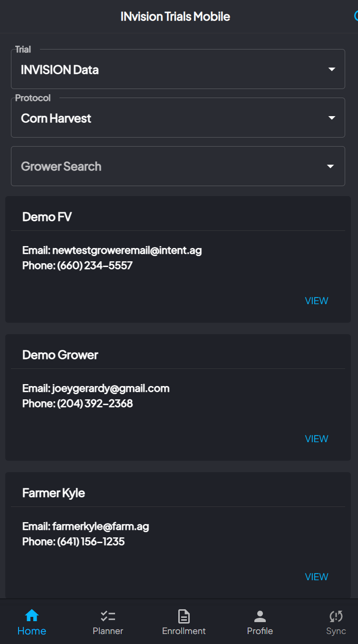Select the Farmer Kyle card heading
The width and height of the screenshot is (358, 644).
tap(54, 493)
